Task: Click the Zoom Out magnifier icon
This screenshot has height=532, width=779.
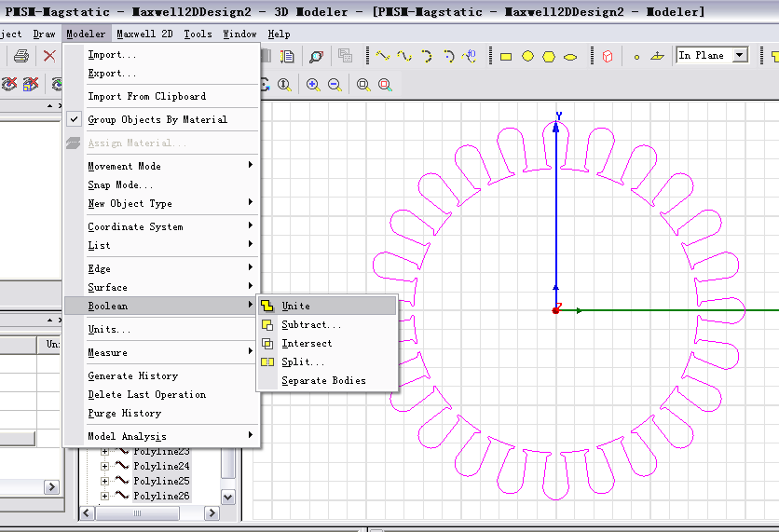Action: coord(334,85)
